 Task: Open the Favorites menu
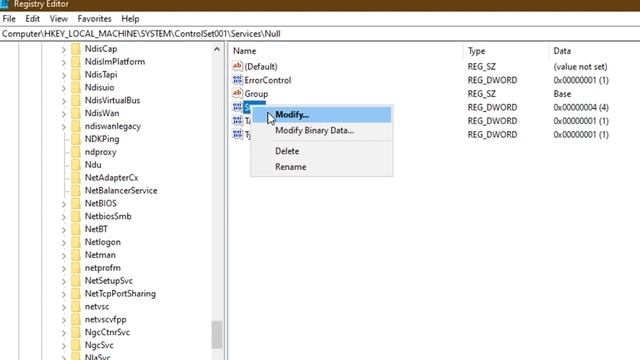pyautogui.click(x=94, y=19)
